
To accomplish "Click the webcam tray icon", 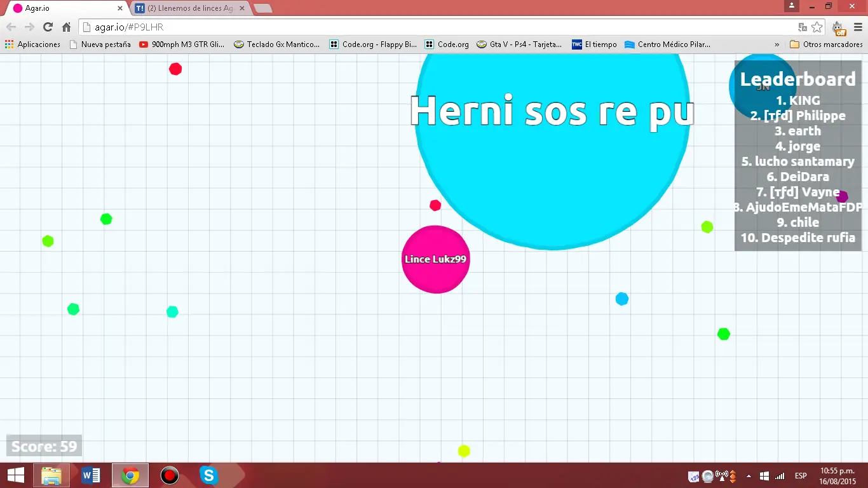I will 707,476.
